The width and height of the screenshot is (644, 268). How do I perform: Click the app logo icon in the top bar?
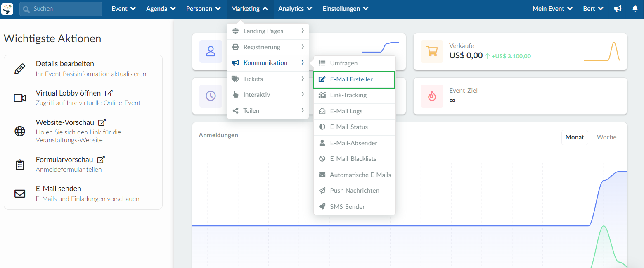[7, 9]
